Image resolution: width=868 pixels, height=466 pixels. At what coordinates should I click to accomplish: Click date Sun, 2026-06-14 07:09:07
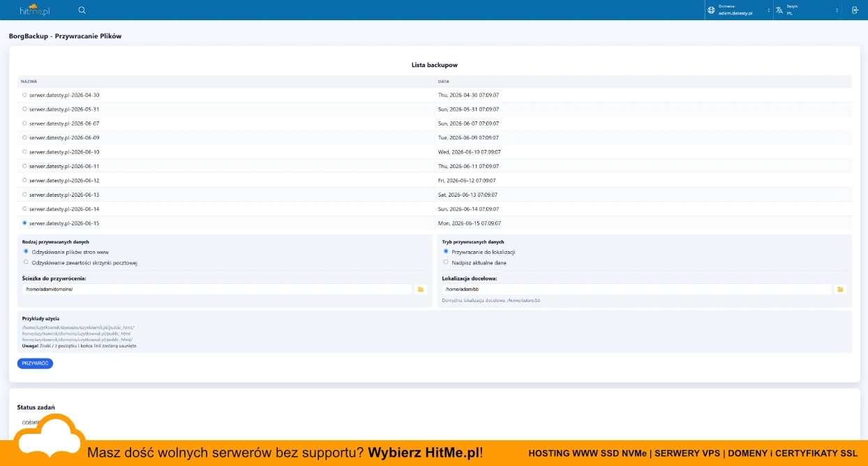point(468,209)
